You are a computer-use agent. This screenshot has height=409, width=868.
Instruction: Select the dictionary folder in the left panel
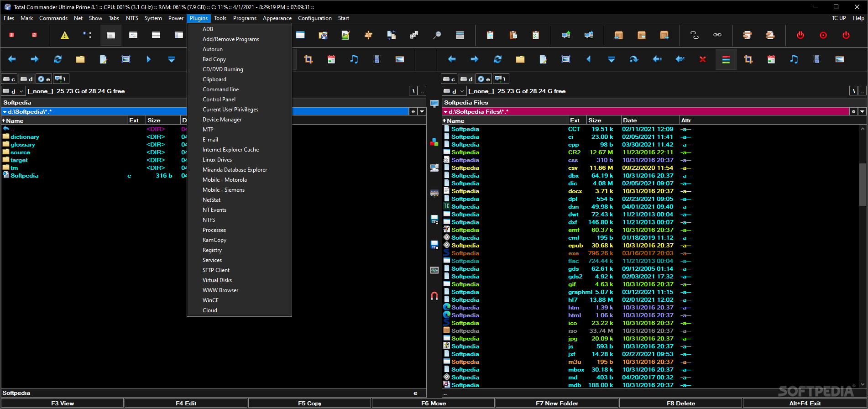25,137
